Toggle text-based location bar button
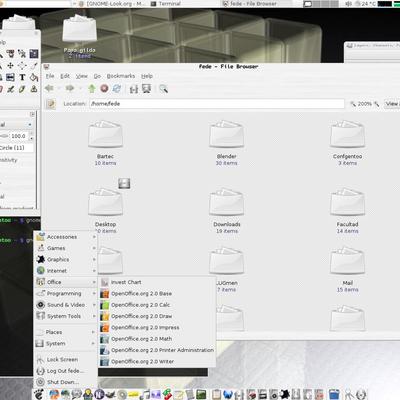The image size is (400, 400). (51, 104)
